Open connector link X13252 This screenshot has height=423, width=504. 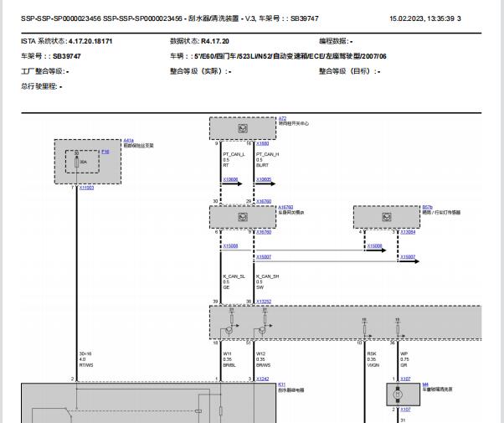point(264,302)
